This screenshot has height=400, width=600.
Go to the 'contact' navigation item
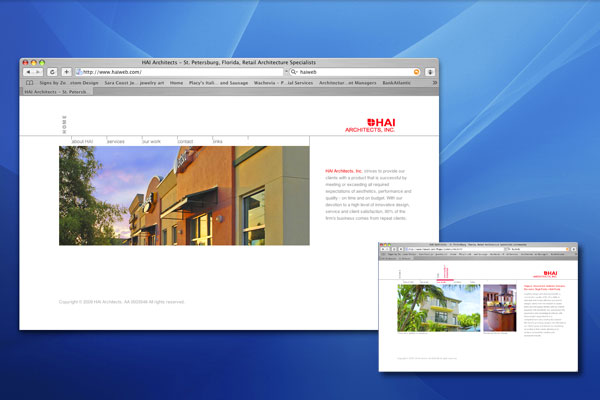coord(185,142)
